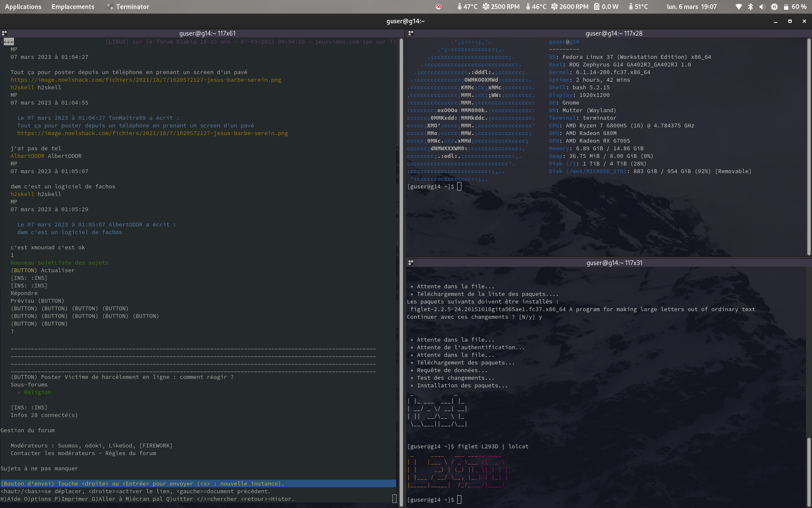
Task: Click the Répondre text
Action: (24, 293)
